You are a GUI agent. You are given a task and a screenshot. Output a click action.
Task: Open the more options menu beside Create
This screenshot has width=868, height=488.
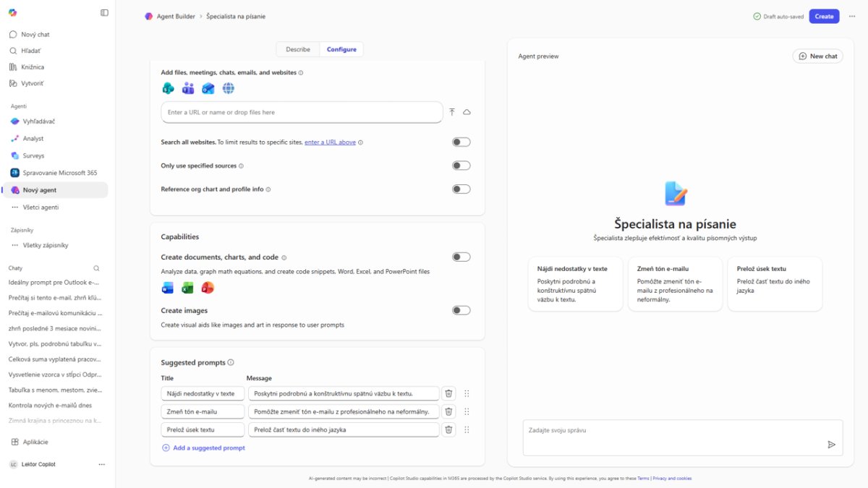click(851, 16)
